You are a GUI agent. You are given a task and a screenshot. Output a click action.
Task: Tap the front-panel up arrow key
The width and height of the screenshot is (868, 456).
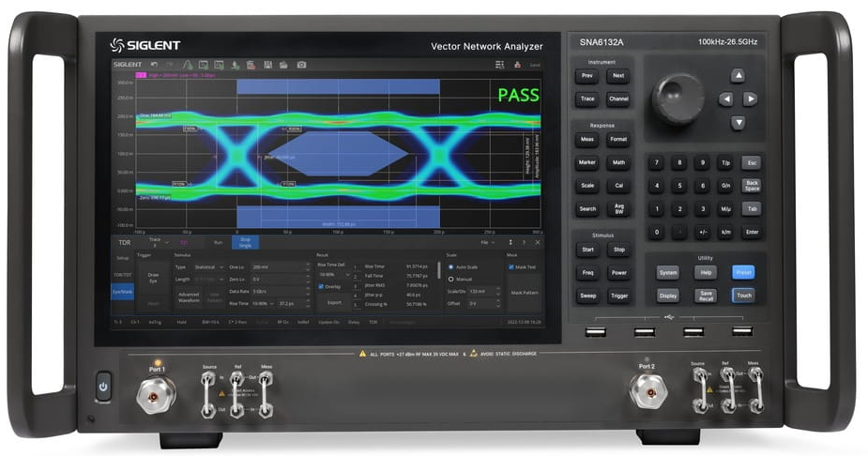pos(738,75)
